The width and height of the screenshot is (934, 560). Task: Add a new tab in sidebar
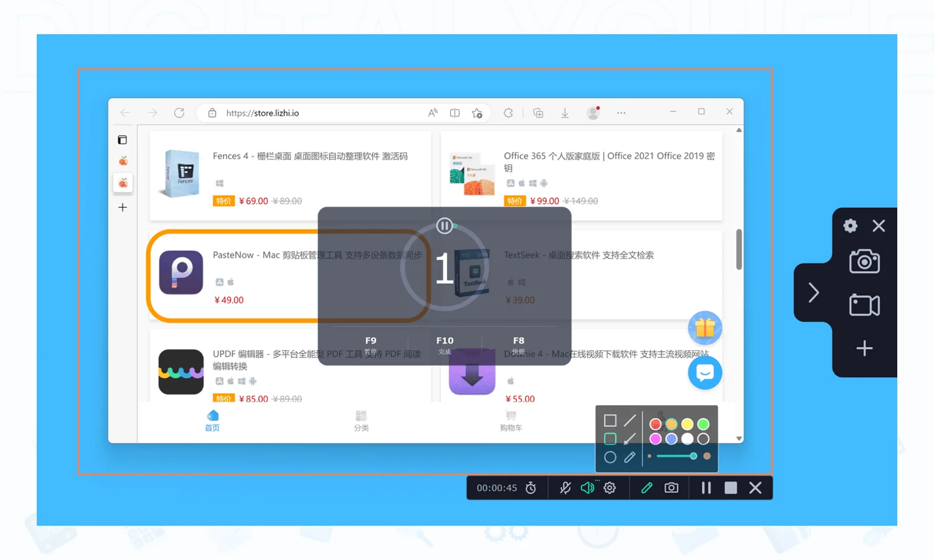coord(123,207)
